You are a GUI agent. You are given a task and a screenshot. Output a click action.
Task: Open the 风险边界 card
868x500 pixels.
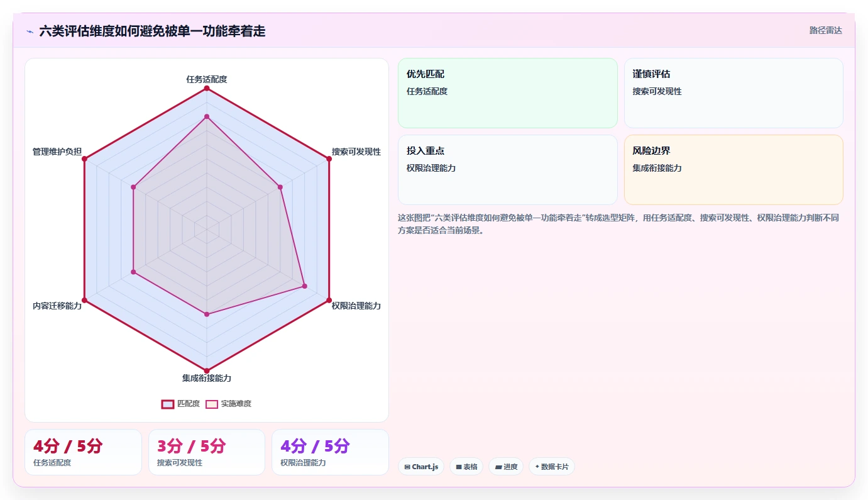click(733, 170)
